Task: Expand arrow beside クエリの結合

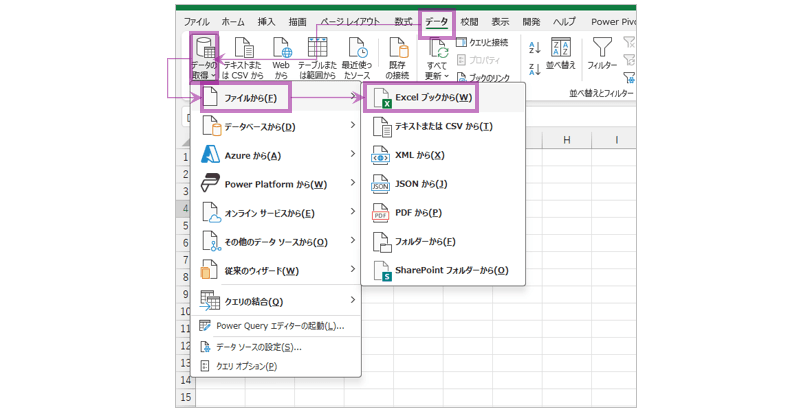Action: point(353,300)
